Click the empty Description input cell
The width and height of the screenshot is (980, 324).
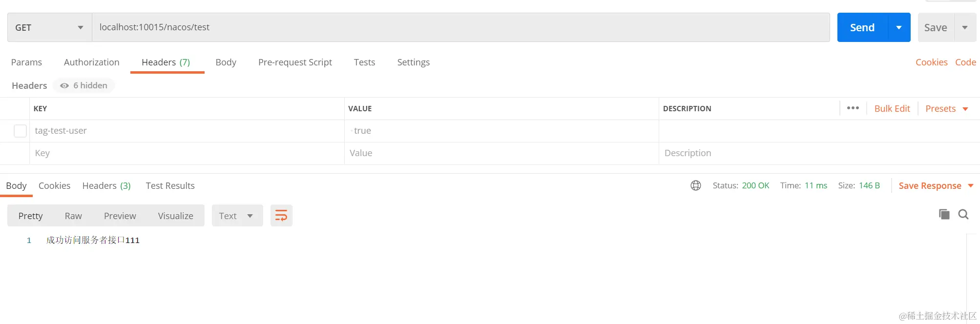pos(819,153)
